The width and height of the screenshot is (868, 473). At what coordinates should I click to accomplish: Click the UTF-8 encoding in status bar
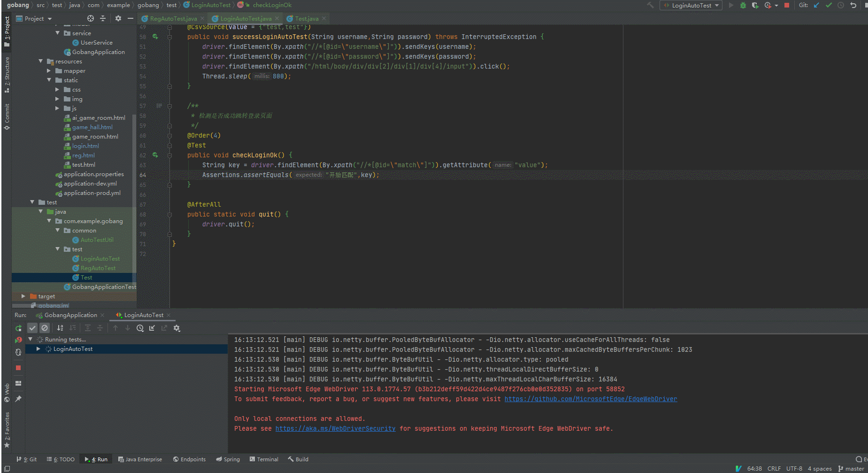coord(794,469)
